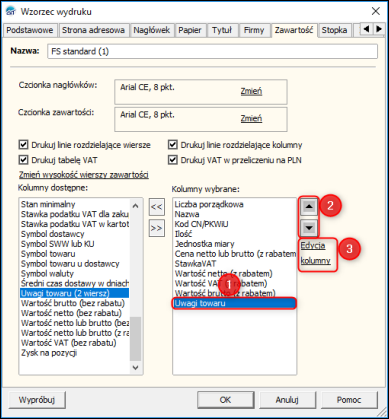Select Zysk na pozycji in available columns
Viewport: 389px width, 419px height.
pos(49,353)
